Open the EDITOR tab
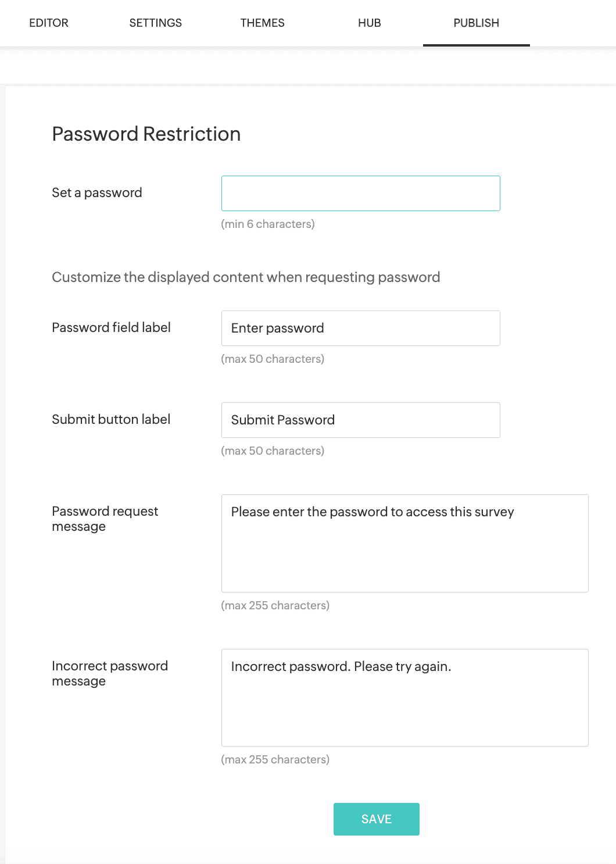The height and width of the screenshot is (864, 616). point(49,23)
